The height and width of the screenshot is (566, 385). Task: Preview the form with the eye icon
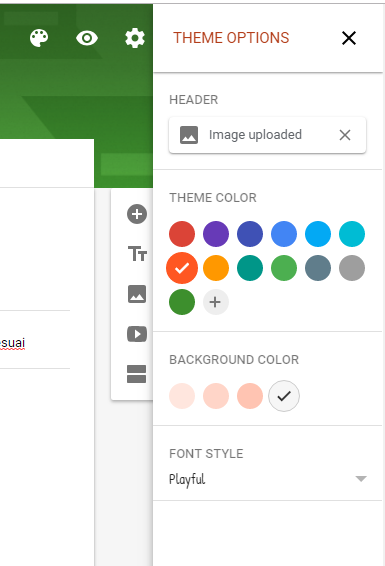click(x=87, y=38)
